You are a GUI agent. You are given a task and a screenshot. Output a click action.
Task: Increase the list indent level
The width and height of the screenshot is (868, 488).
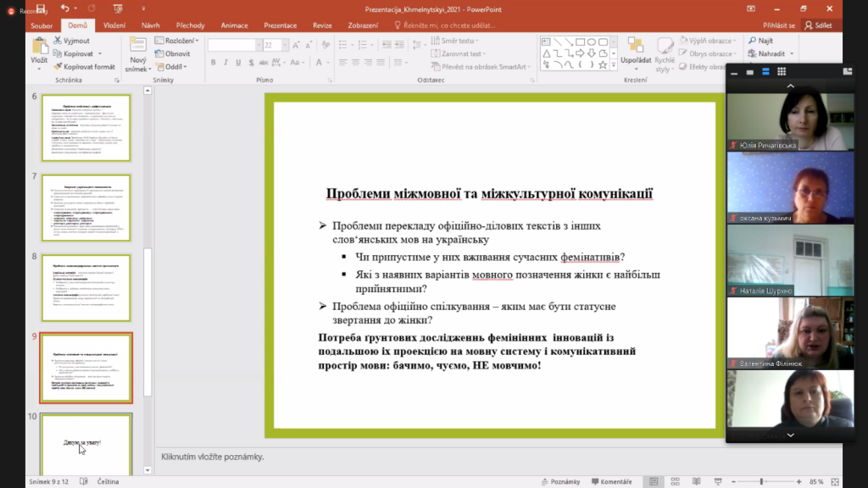point(399,45)
